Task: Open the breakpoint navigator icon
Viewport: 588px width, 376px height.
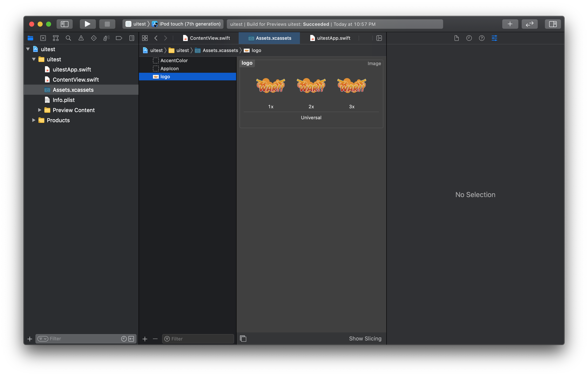Action: click(x=119, y=38)
